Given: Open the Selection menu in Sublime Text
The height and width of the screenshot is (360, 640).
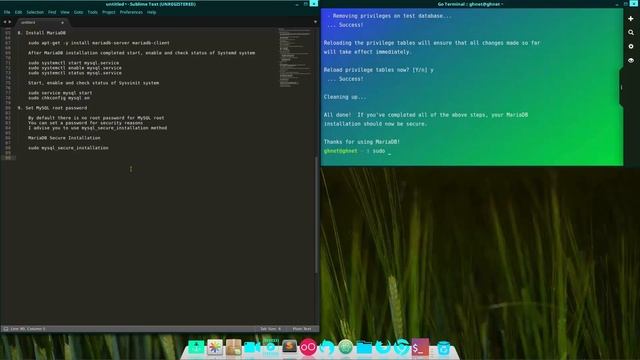Looking at the screenshot, I should click(35, 12).
